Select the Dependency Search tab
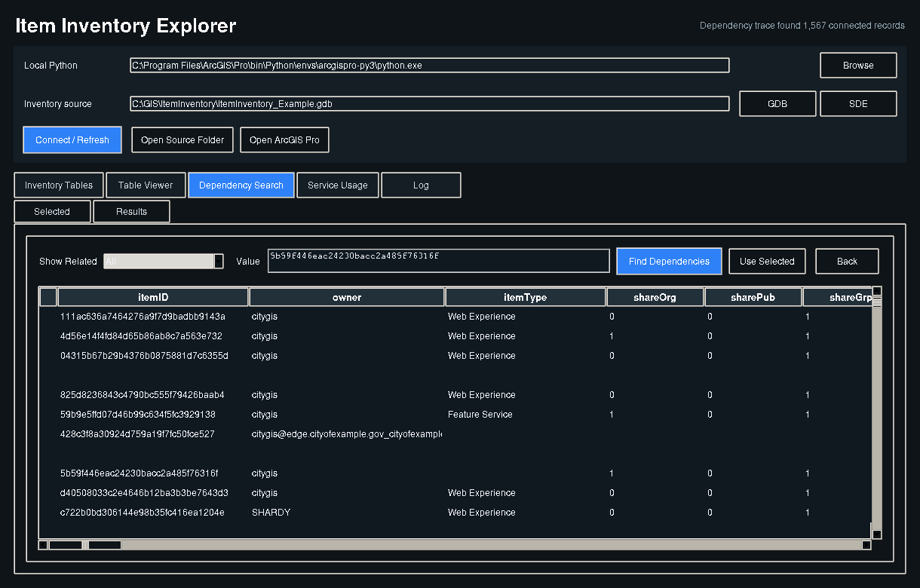This screenshot has width=920, height=588. [241, 185]
